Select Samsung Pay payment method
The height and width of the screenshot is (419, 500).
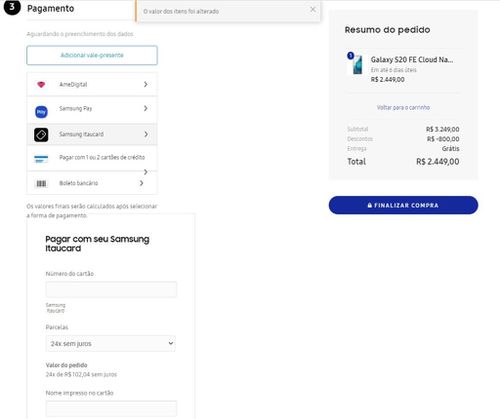pyautogui.click(x=92, y=110)
